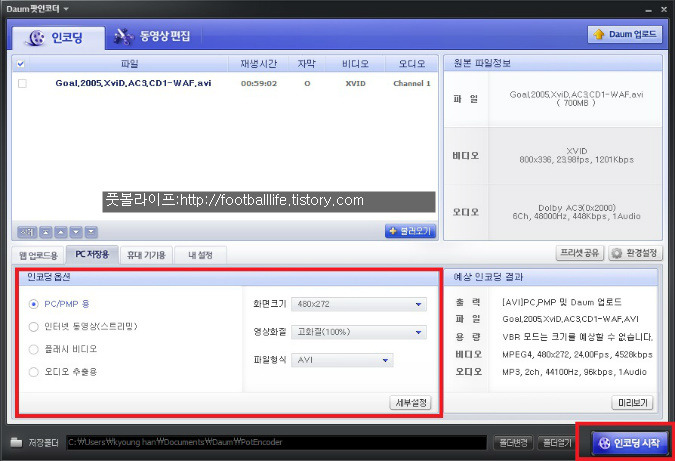This screenshot has width=675, height=461.
Task: Click the 폴더변경 change folder button
Action: click(513, 442)
